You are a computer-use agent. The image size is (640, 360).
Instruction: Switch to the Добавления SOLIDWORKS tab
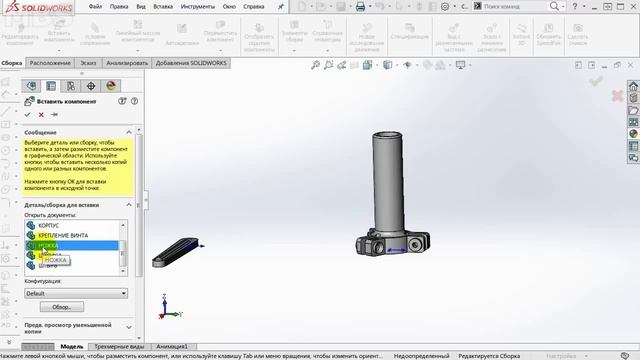tap(191, 63)
